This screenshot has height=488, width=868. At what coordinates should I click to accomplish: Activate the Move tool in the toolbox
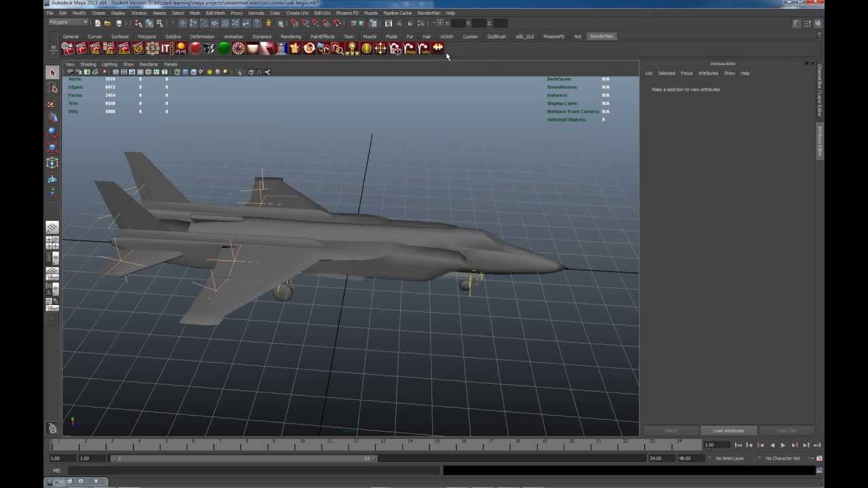(x=52, y=118)
